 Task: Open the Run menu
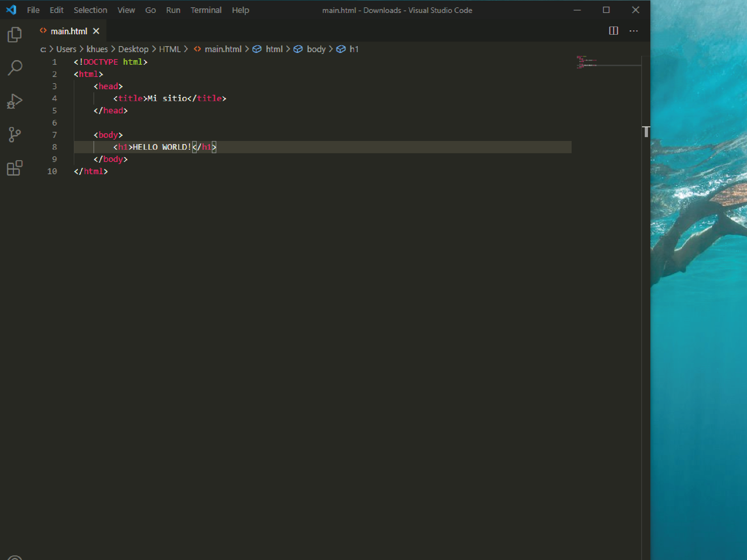tap(173, 10)
